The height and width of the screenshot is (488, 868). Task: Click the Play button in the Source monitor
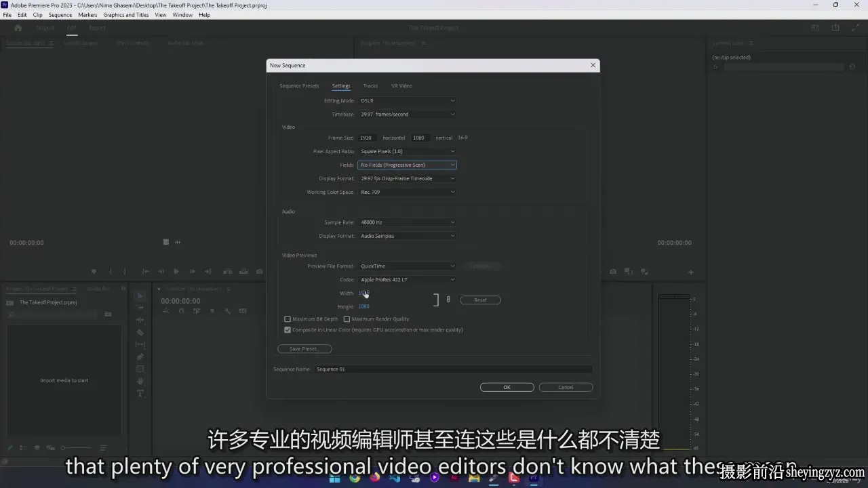(176, 271)
